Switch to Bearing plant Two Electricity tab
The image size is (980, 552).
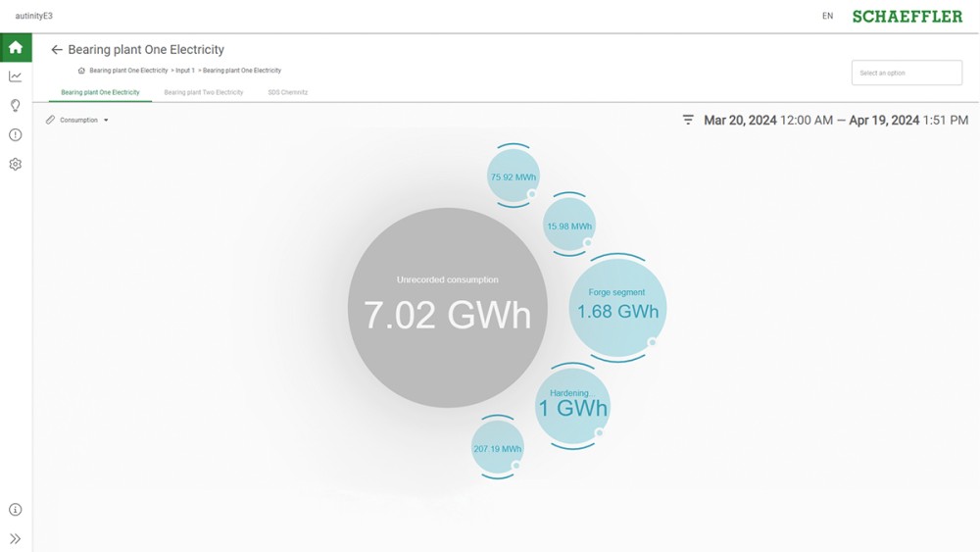click(x=203, y=92)
